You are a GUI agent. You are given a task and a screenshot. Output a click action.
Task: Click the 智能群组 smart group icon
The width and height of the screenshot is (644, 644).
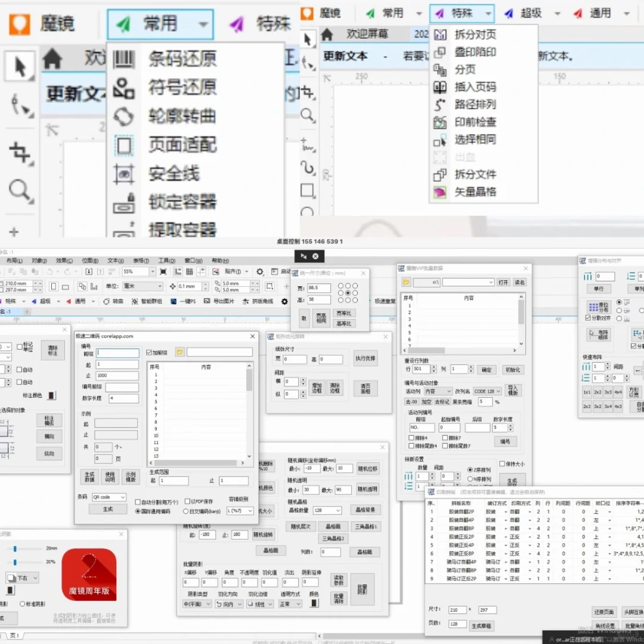135,302
